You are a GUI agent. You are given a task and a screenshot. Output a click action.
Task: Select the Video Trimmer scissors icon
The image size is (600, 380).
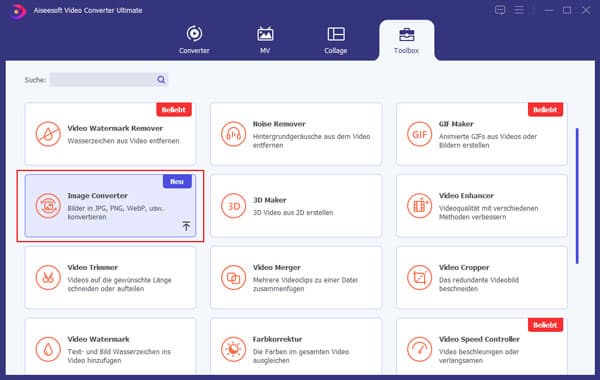pyautogui.click(x=48, y=277)
